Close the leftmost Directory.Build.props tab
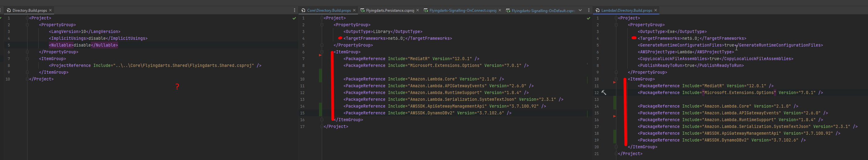Viewport: 868px width, 160px height. 51,10
